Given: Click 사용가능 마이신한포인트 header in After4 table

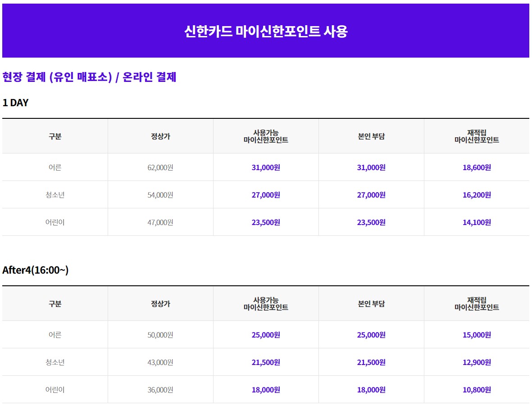Looking at the screenshot, I should coord(266,304).
